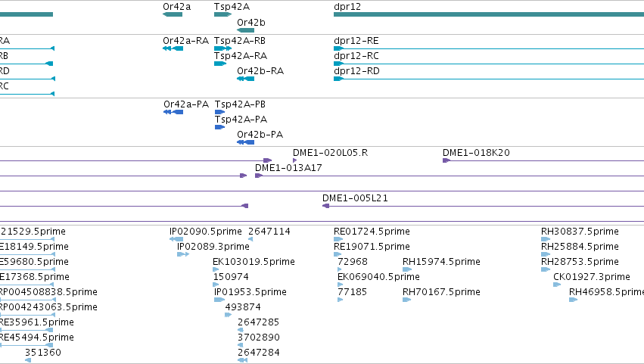The image size is (644, 364).
Task: Click the DME1-018K20 label
Action: [476, 153]
